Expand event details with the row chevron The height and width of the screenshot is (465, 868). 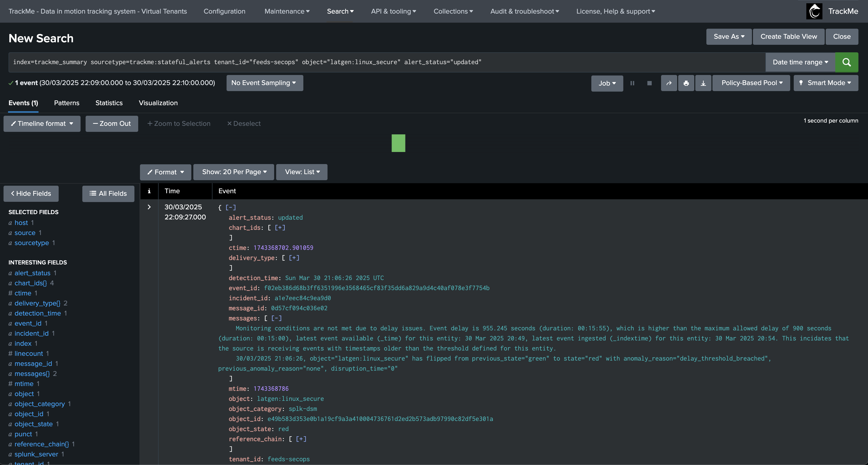149,207
